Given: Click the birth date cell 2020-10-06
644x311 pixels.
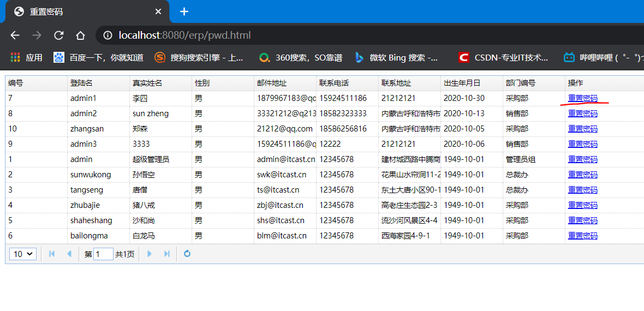Looking at the screenshot, I should [x=472, y=144].
